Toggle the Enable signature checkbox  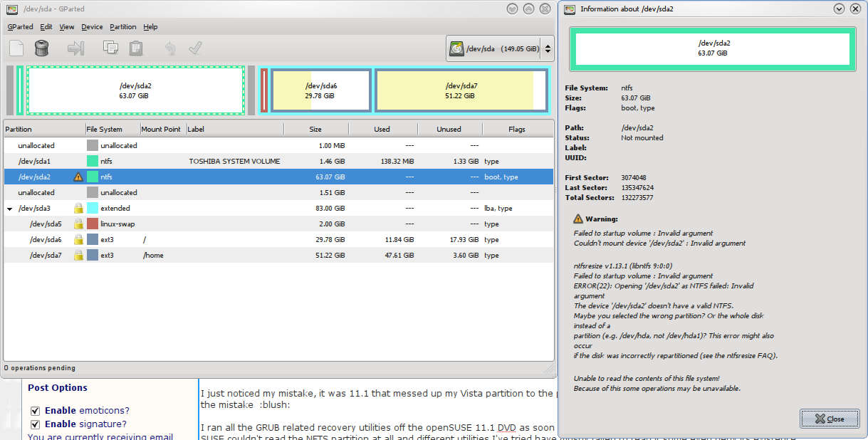click(35, 424)
